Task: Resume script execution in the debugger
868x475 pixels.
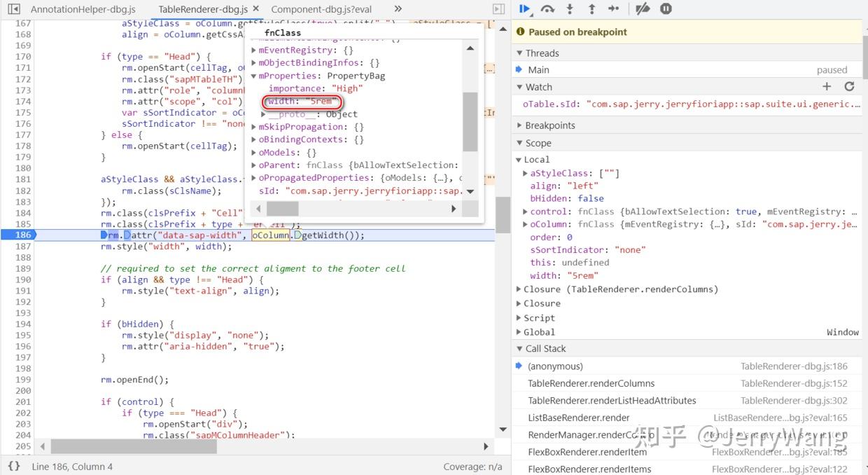Action: click(x=524, y=9)
